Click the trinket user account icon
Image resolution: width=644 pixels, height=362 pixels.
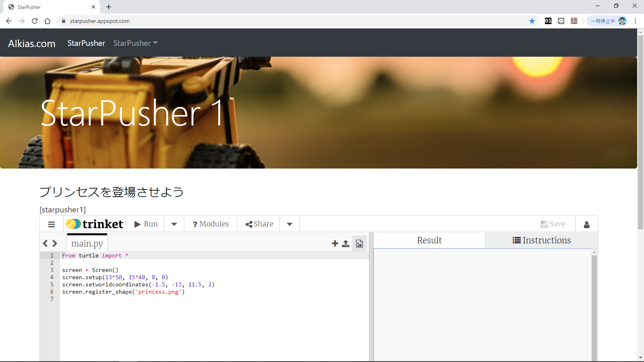click(x=586, y=224)
